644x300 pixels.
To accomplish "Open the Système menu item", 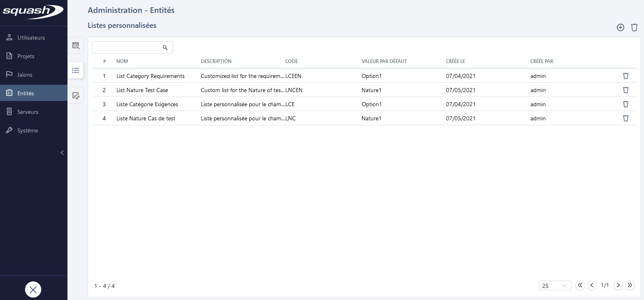I will tap(27, 130).
